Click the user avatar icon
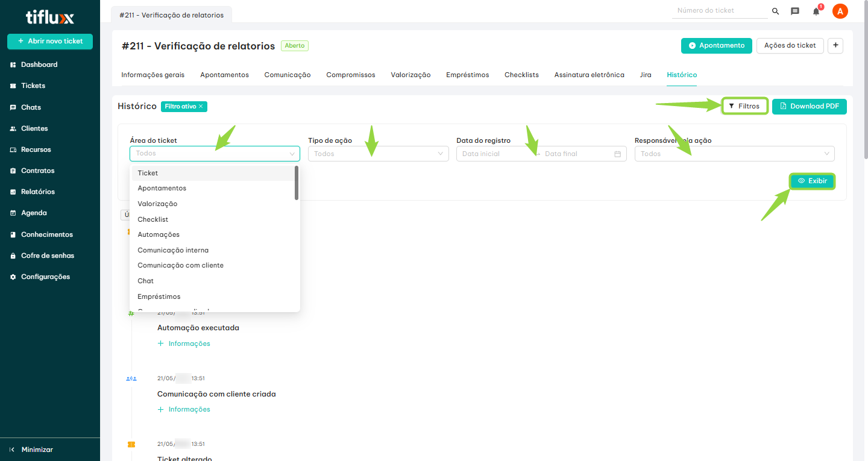The image size is (868, 461). [840, 11]
